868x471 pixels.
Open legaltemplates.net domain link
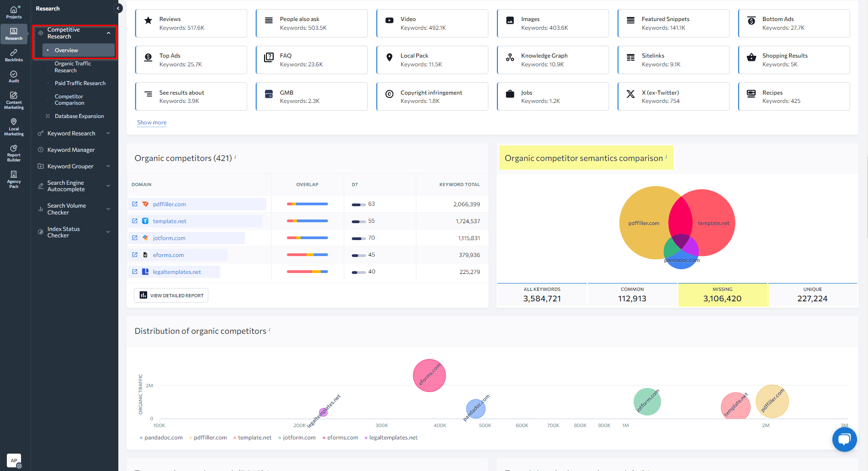coord(177,272)
